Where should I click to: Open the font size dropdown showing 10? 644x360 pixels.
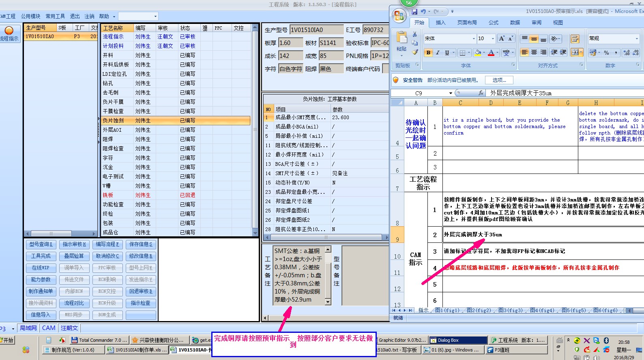pyautogui.click(x=493, y=39)
